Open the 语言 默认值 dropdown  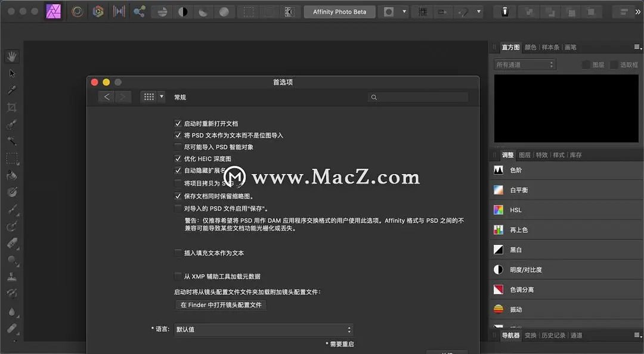(264, 330)
